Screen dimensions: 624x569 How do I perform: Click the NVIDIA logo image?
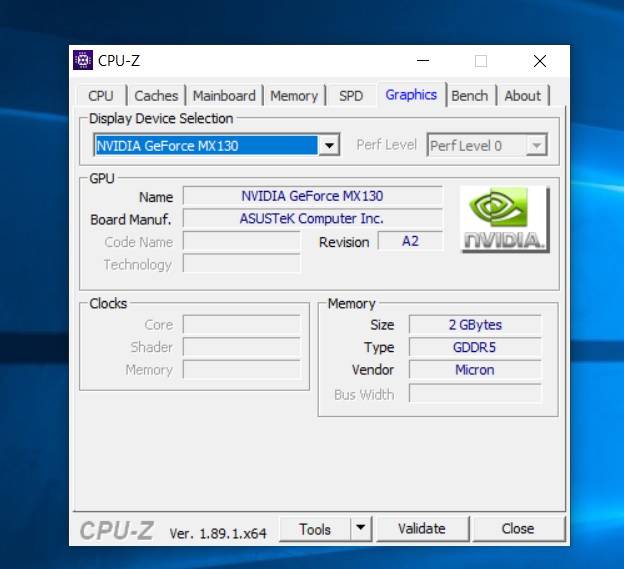click(505, 219)
